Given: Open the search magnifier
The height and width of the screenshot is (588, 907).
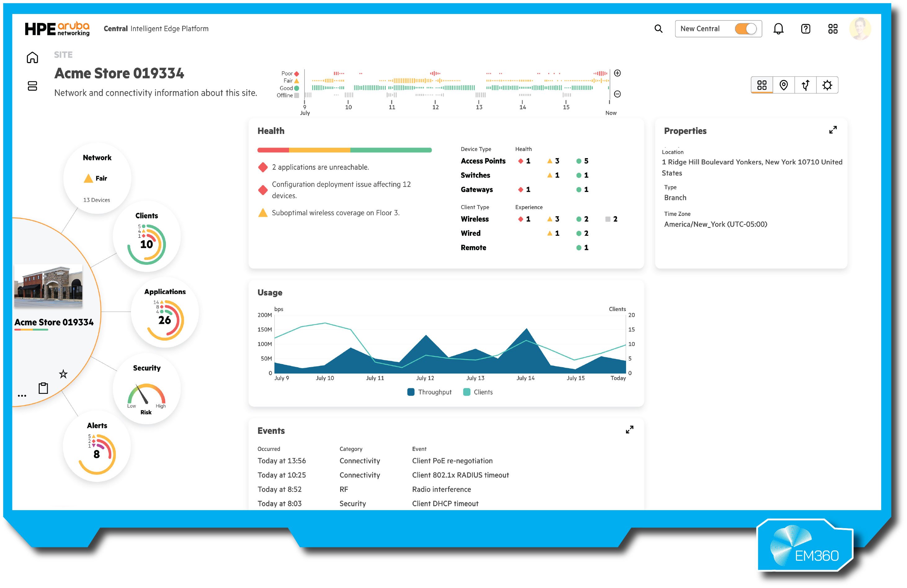Looking at the screenshot, I should [659, 29].
